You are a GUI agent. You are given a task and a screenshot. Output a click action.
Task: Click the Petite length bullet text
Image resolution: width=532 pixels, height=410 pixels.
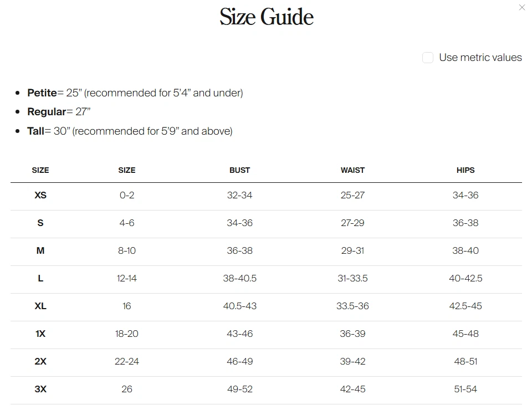pyautogui.click(x=135, y=93)
